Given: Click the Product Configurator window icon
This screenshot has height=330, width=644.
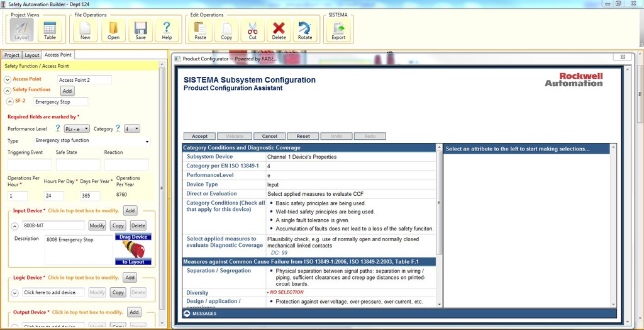Looking at the screenshot, I should click(x=177, y=59).
